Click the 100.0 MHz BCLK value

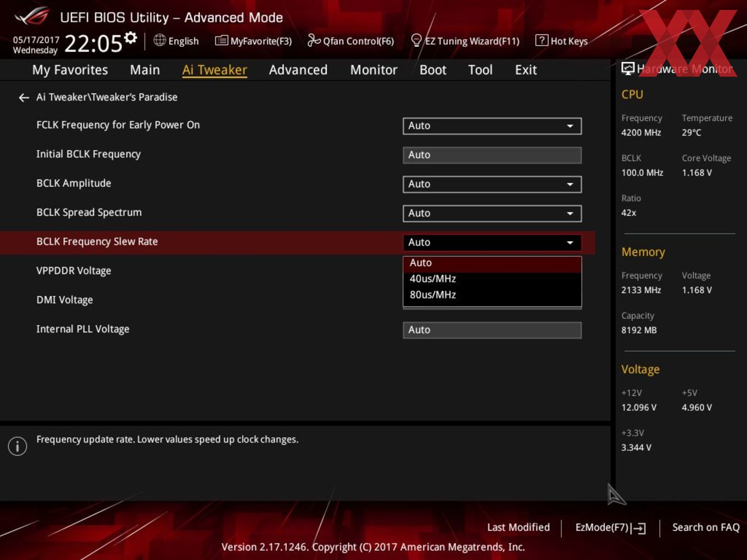(x=642, y=172)
